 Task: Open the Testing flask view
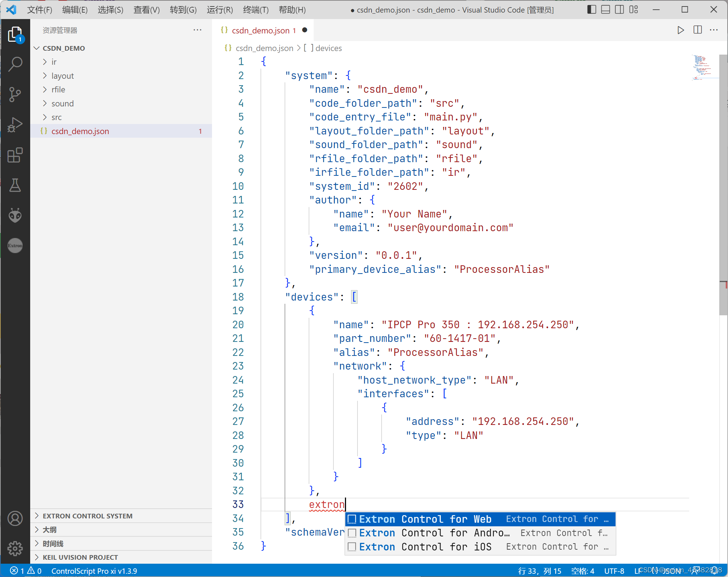click(x=15, y=185)
